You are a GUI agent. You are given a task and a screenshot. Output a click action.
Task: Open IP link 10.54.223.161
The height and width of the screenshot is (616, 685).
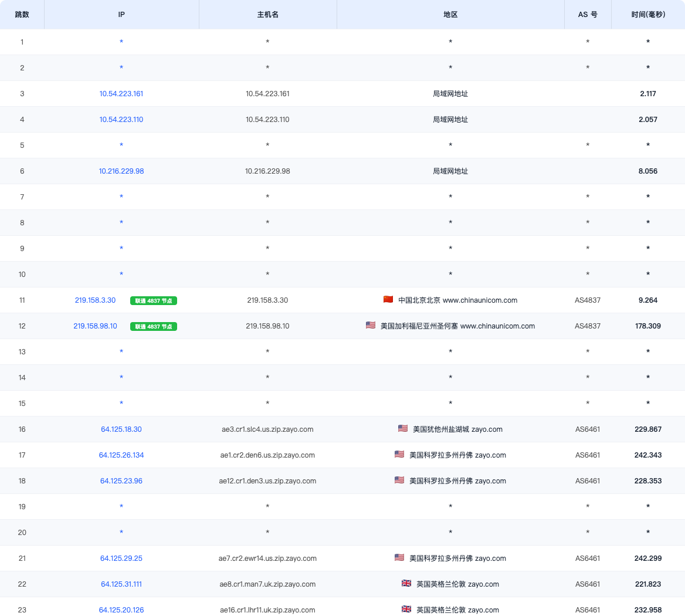(x=121, y=93)
